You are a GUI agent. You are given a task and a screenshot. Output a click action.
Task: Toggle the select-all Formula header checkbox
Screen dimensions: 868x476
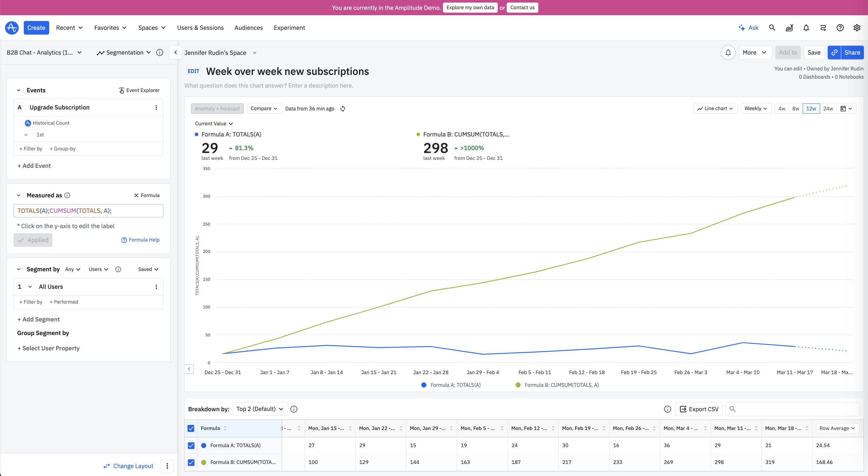tap(191, 428)
